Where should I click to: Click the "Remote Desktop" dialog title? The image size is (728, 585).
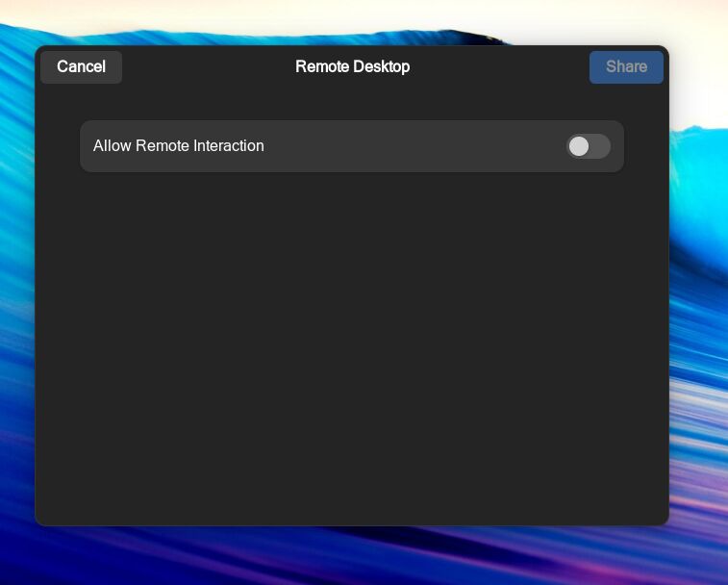[352, 67]
